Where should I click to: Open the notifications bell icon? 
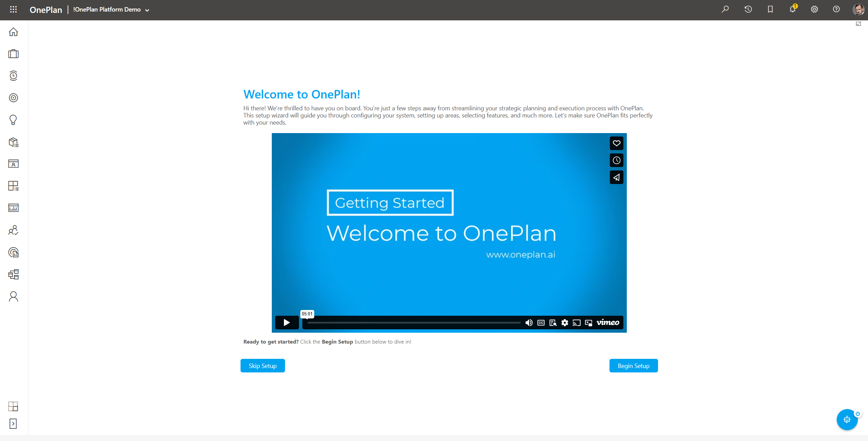click(x=793, y=9)
